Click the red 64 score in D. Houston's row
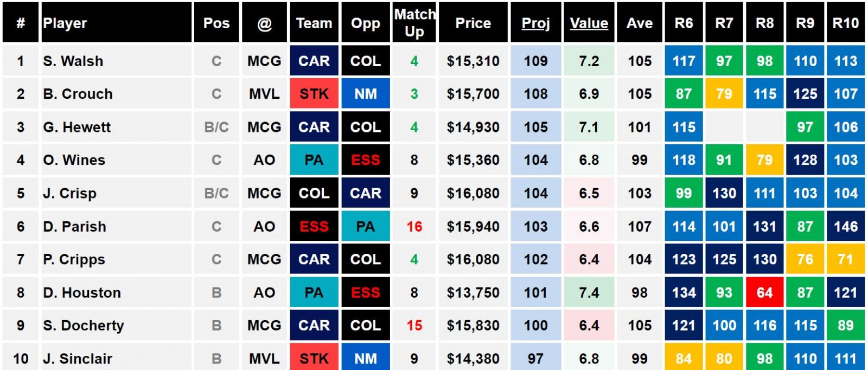This screenshot has width=868, height=370. coord(764,292)
